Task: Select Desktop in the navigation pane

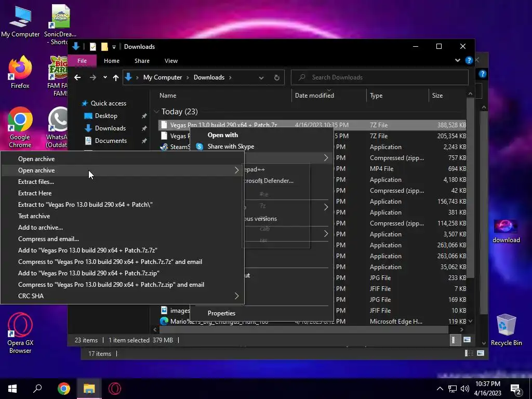Action: [101, 116]
